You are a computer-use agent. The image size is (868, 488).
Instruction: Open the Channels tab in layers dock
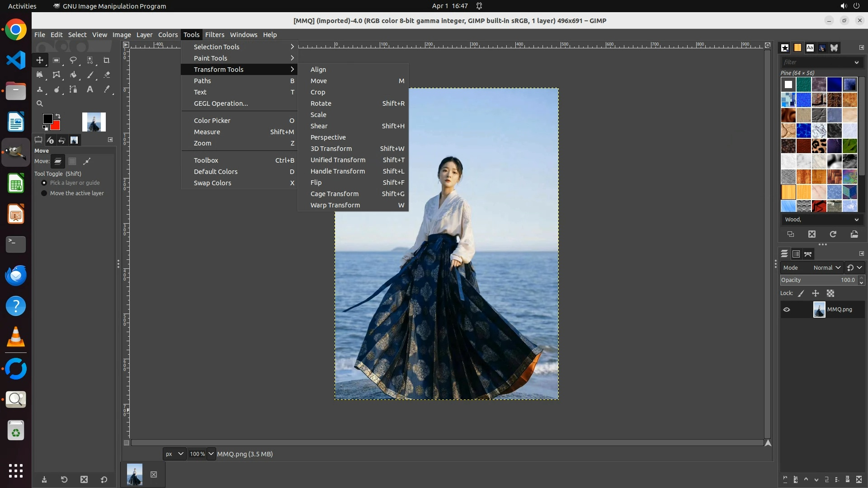coord(796,254)
